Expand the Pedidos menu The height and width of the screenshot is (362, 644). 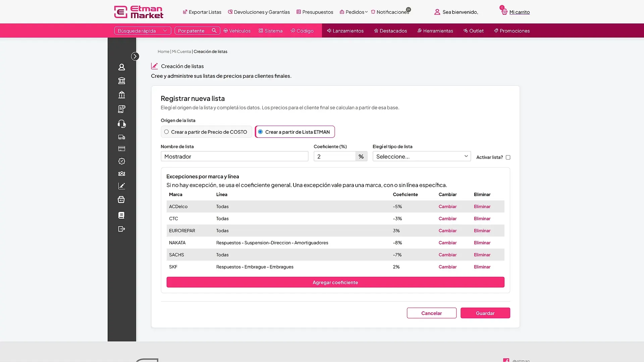tap(354, 12)
